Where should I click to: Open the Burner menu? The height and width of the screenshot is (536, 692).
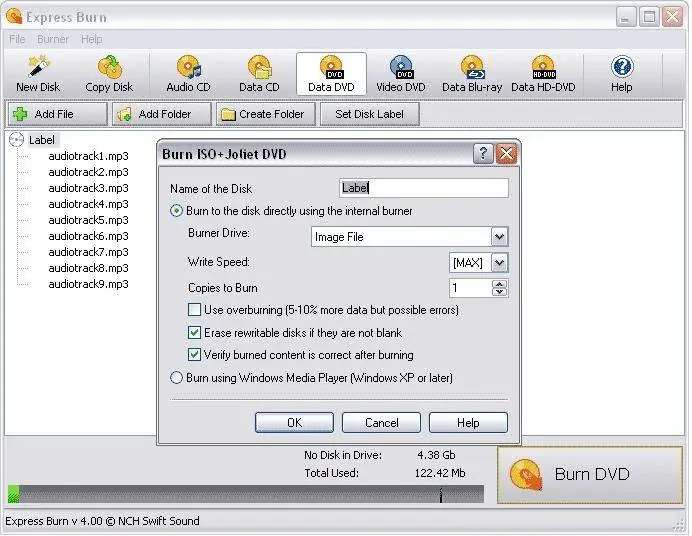pyautogui.click(x=53, y=39)
